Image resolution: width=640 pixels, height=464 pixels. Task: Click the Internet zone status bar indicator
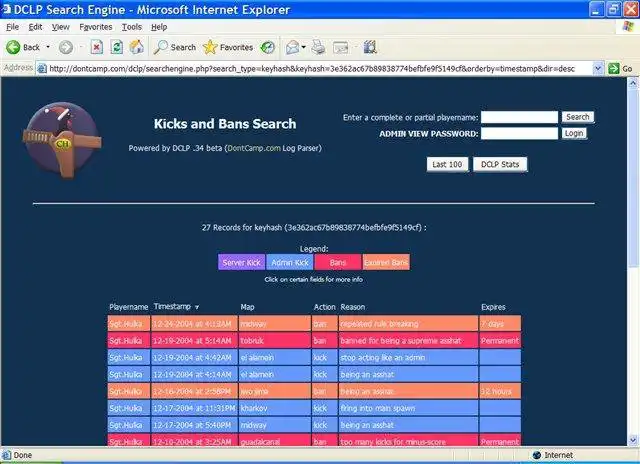pyautogui.click(x=553, y=455)
